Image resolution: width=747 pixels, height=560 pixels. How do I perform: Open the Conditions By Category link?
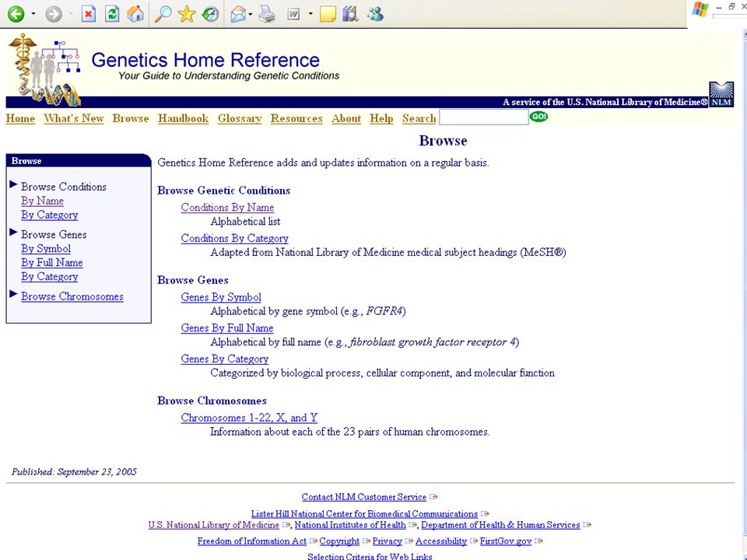coord(234,238)
